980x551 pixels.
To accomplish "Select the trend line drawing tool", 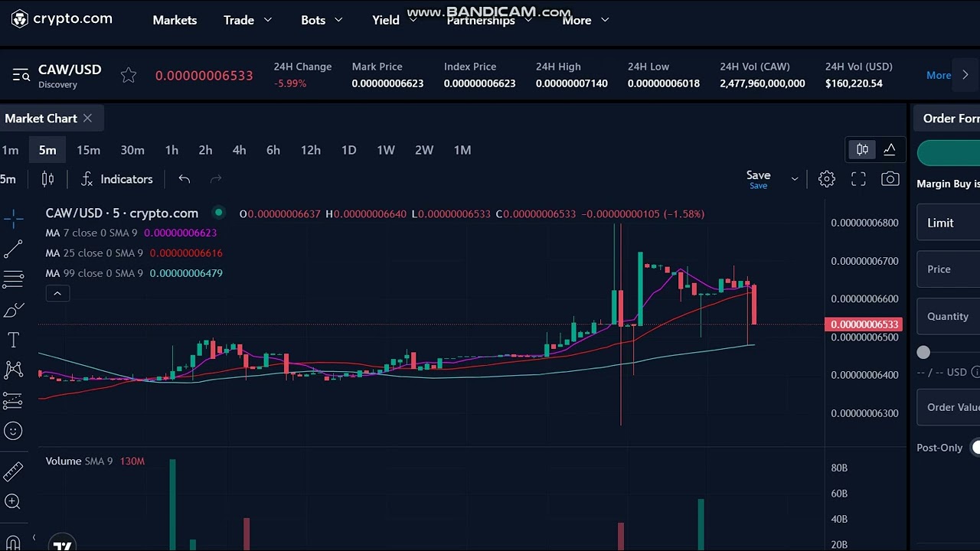I will (x=13, y=249).
